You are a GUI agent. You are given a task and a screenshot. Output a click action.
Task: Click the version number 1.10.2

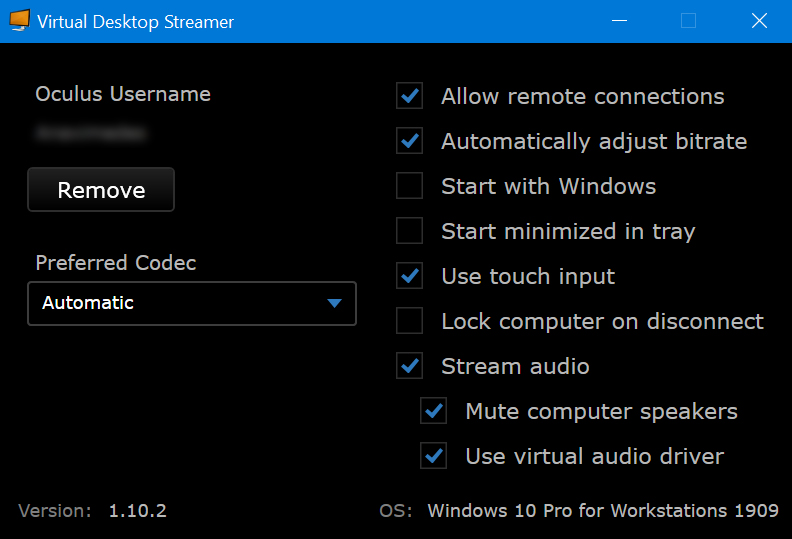coord(138,511)
